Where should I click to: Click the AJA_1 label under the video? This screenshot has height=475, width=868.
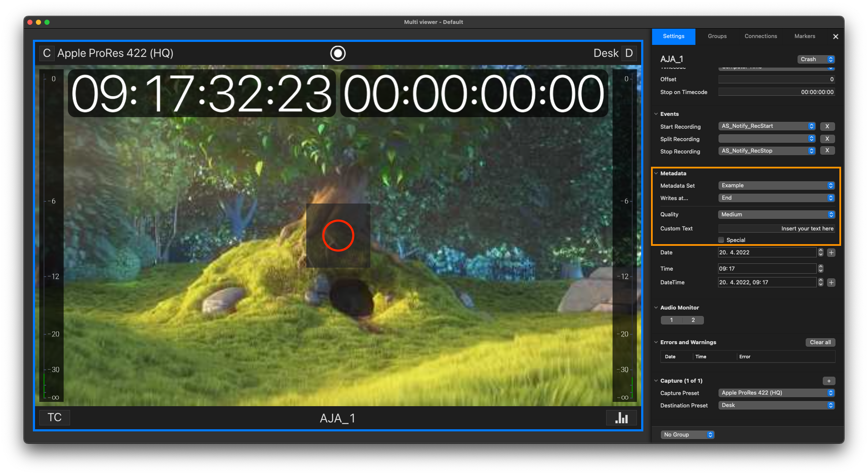(x=337, y=418)
